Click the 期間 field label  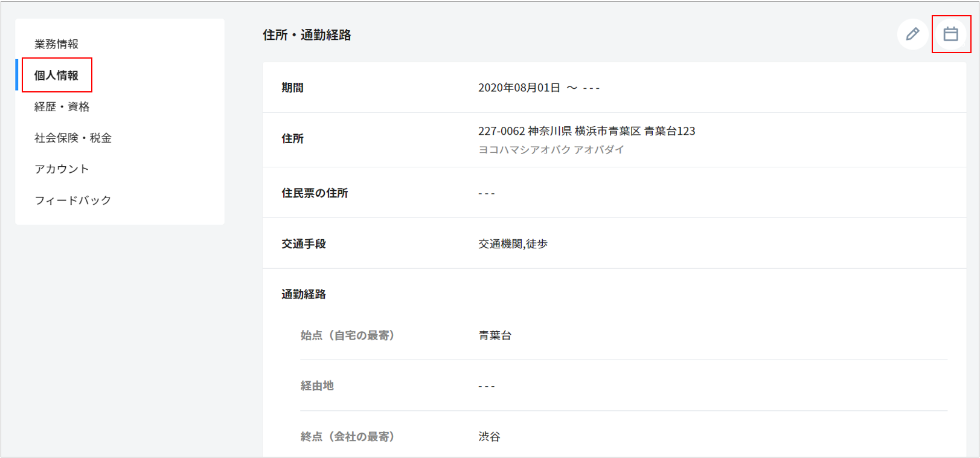coord(292,88)
